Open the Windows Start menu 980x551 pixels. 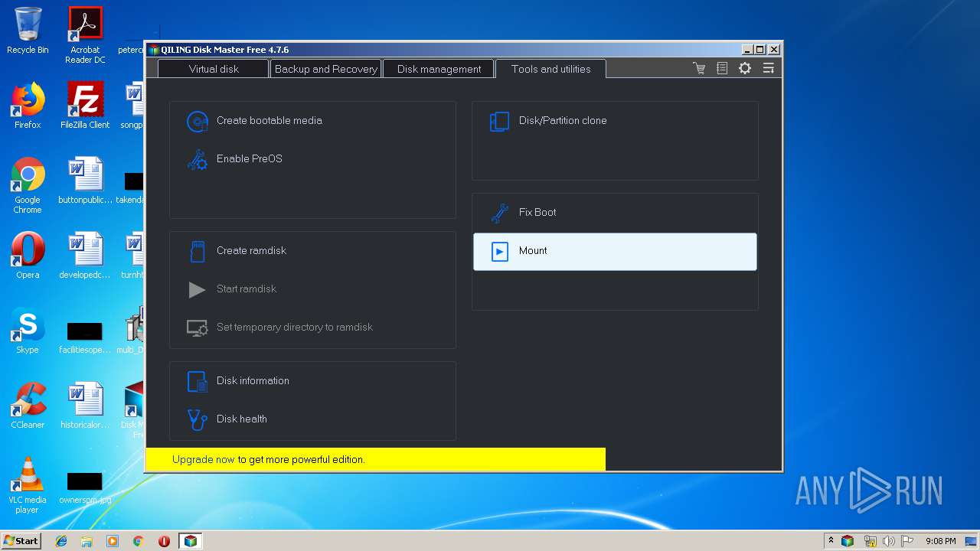coord(21,541)
